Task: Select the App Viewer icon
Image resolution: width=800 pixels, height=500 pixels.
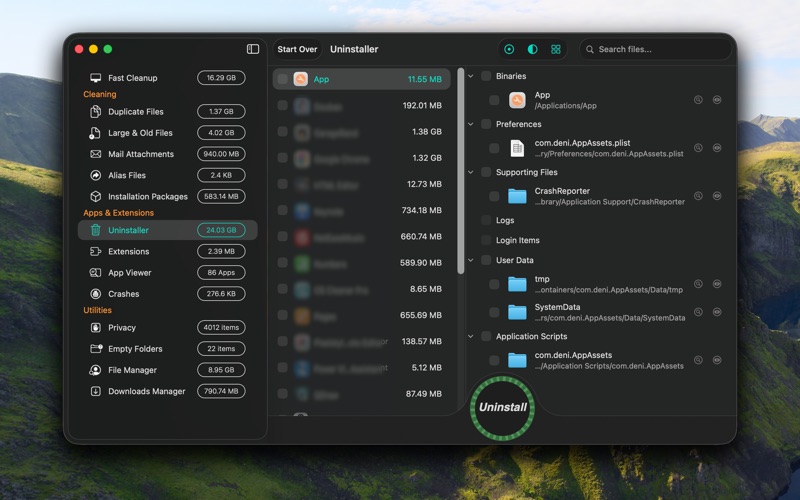Action: click(x=95, y=272)
